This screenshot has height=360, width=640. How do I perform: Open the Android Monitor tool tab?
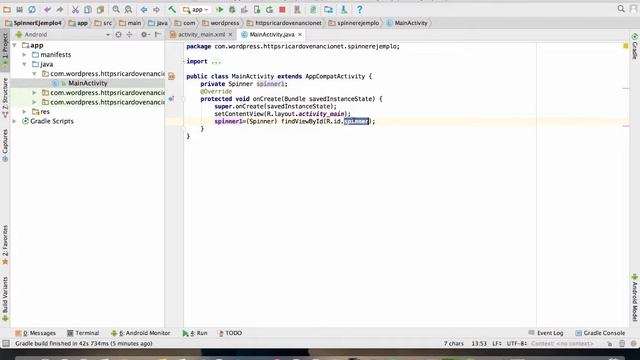click(x=141, y=333)
